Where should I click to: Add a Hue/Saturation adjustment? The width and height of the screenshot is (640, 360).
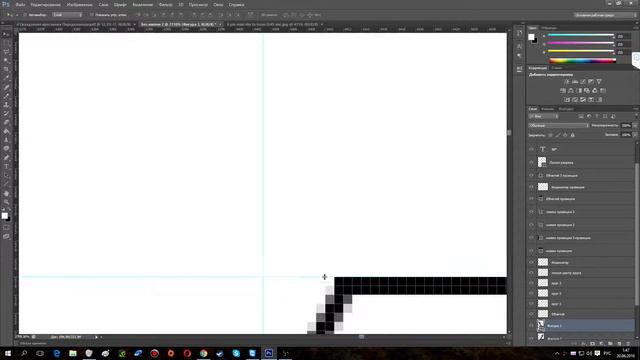[563, 91]
